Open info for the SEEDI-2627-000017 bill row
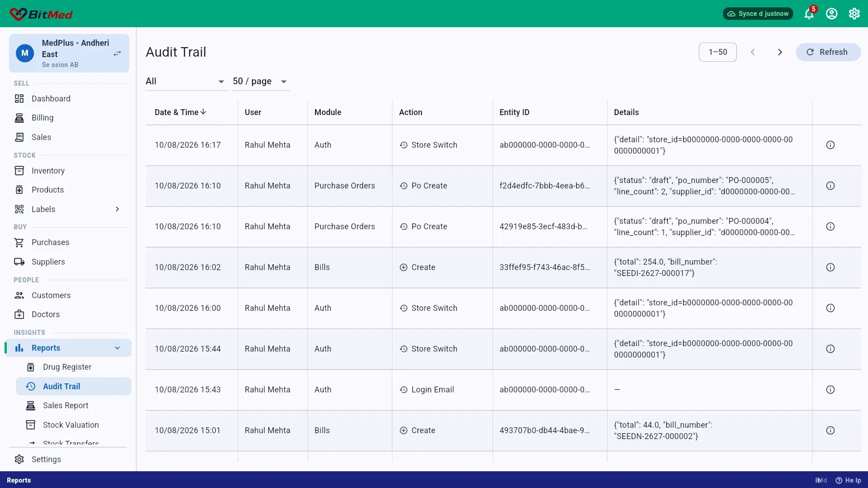The width and height of the screenshot is (868, 488). [x=830, y=267]
